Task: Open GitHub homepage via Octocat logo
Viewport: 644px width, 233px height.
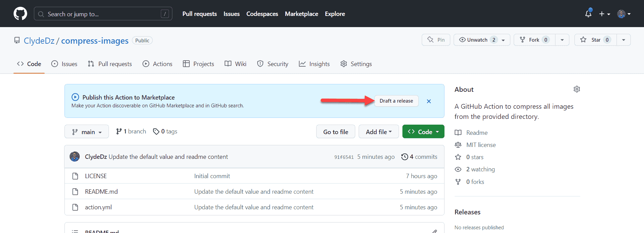Action: [20, 14]
